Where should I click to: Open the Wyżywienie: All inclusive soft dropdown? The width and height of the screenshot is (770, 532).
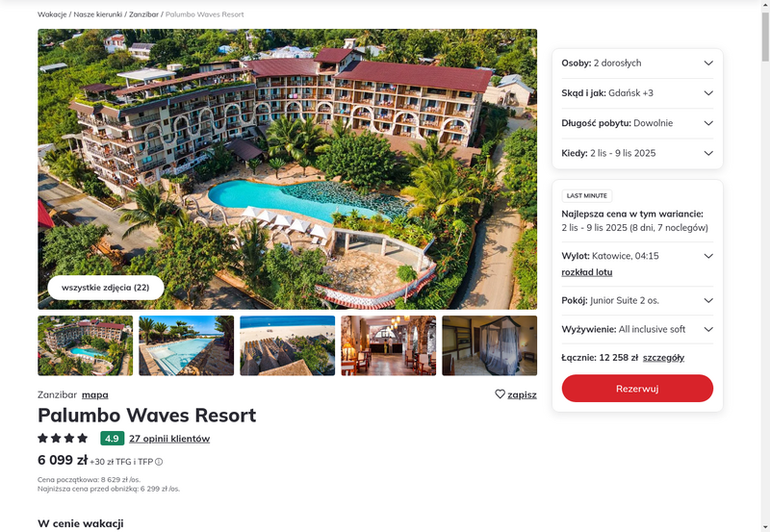(637, 329)
